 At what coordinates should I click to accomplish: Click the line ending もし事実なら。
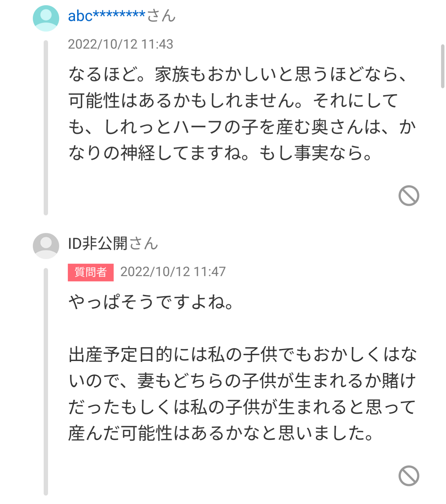tap(220, 153)
